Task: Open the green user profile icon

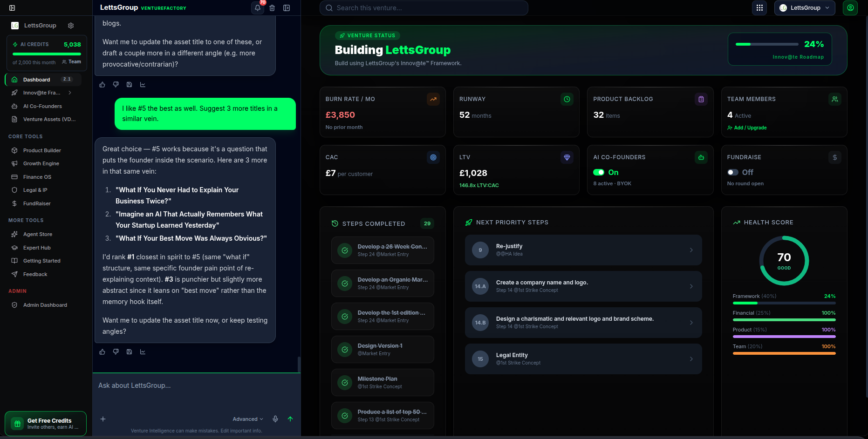Action: pos(850,8)
